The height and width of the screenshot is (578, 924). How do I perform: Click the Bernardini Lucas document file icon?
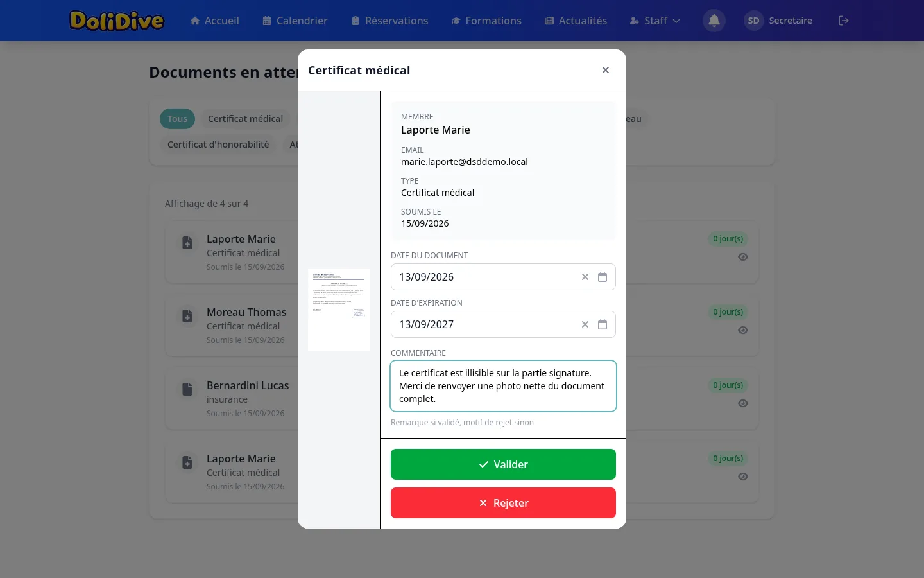187,389
